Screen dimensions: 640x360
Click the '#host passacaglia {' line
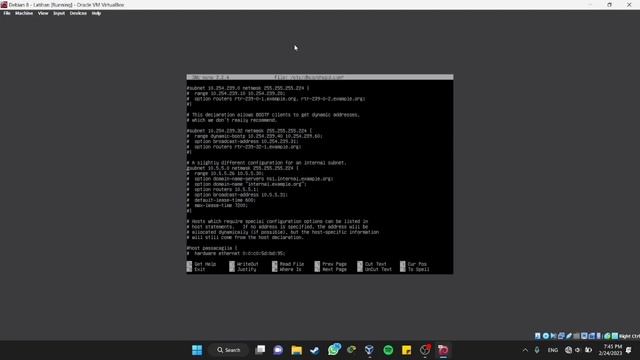(x=212, y=248)
